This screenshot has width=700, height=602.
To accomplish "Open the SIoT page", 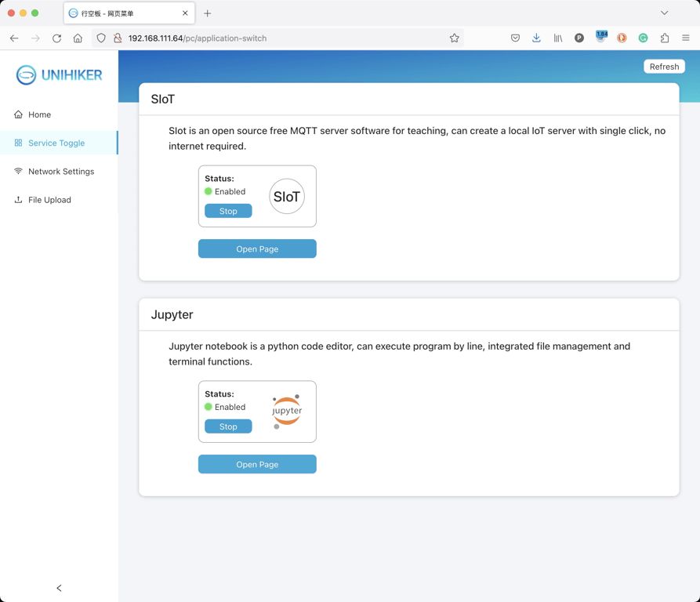I will [x=257, y=248].
